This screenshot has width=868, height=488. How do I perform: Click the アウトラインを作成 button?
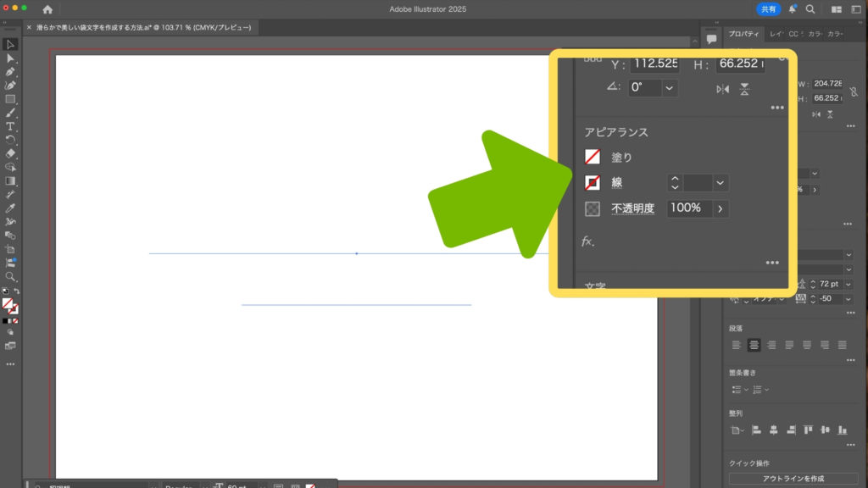[793, 480]
